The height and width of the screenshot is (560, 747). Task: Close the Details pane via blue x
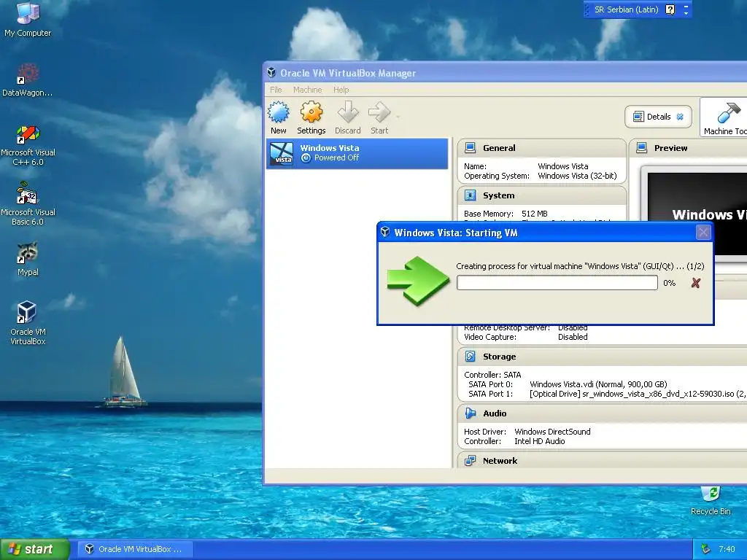(x=680, y=117)
